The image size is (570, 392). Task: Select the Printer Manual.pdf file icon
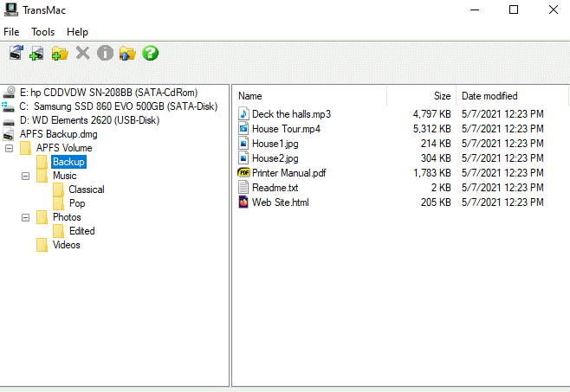[244, 173]
